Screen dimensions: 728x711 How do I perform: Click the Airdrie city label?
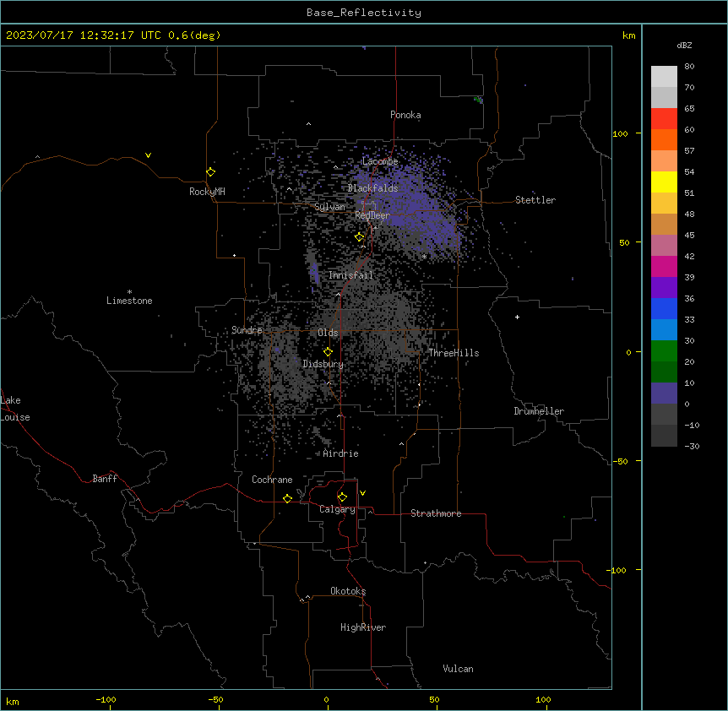[340, 453]
